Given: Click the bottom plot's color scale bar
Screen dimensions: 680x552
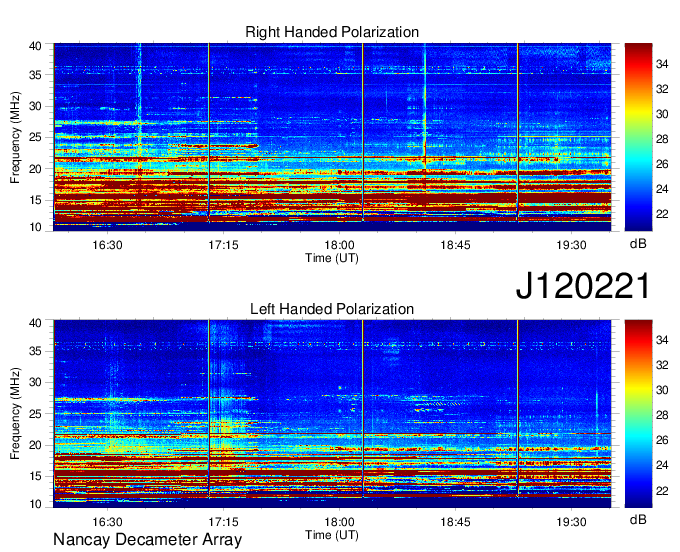Looking at the screenshot, I should pyautogui.click(x=638, y=414).
